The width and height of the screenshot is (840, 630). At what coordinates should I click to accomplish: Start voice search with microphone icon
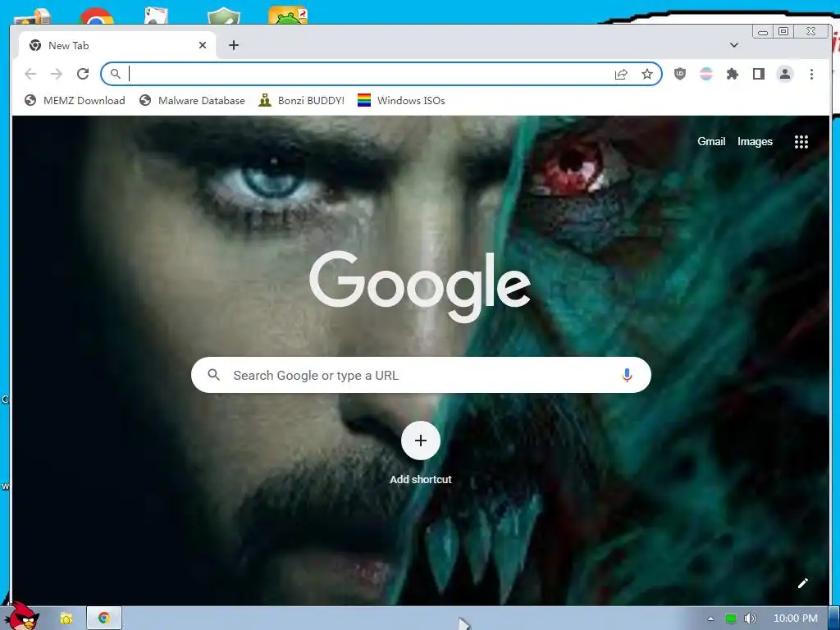tap(627, 375)
